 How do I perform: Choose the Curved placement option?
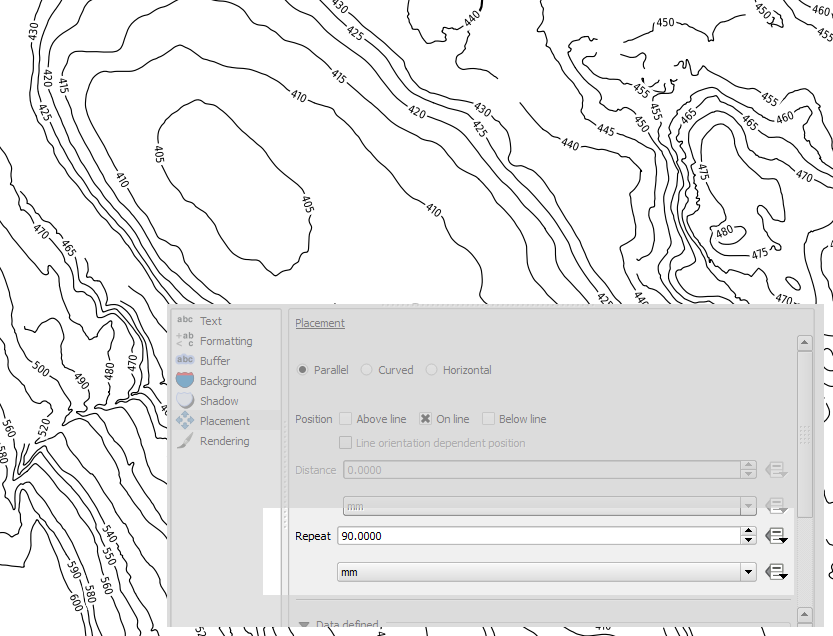tap(367, 370)
